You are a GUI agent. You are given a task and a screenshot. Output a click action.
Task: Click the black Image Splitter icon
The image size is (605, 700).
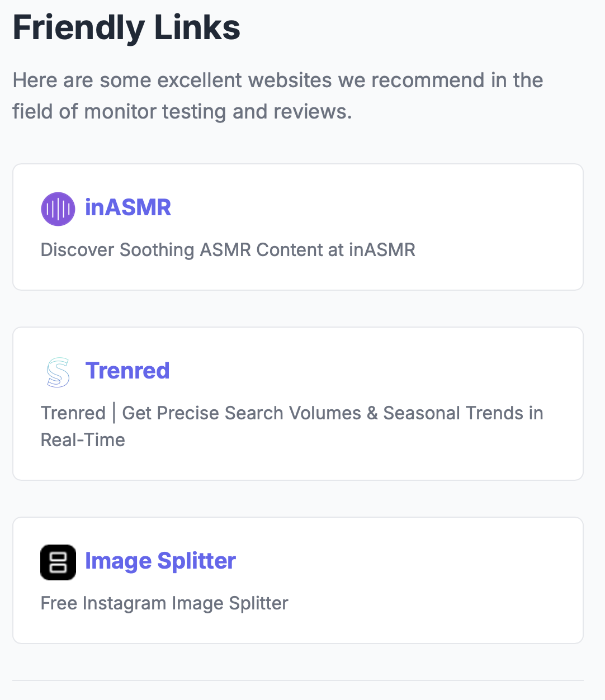(58, 562)
